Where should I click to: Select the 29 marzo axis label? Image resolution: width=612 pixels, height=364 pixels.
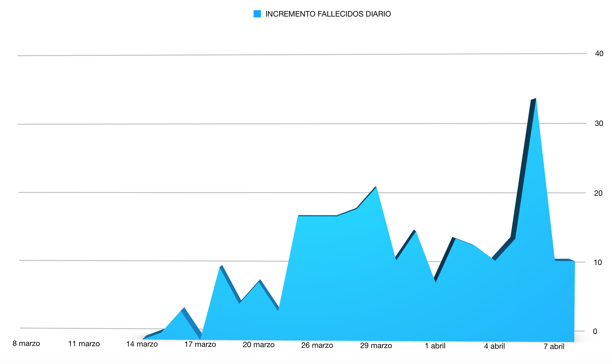pyautogui.click(x=376, y=346)
